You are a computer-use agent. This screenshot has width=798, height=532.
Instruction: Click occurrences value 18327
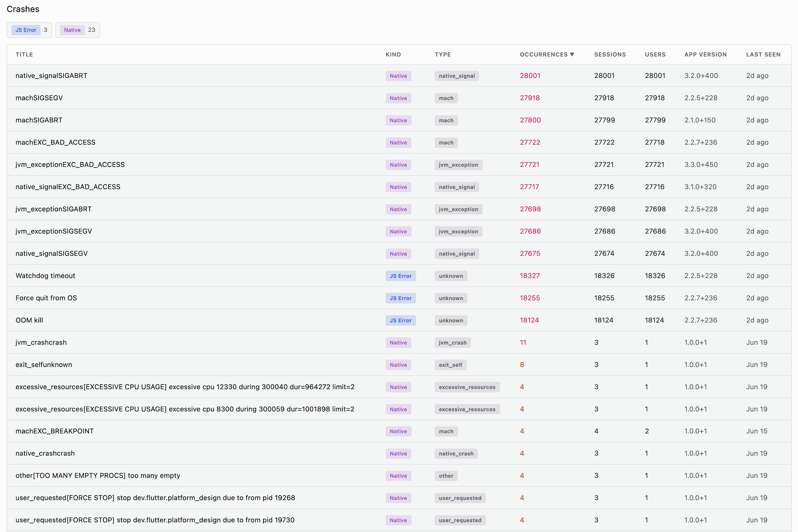click(530, 275)
